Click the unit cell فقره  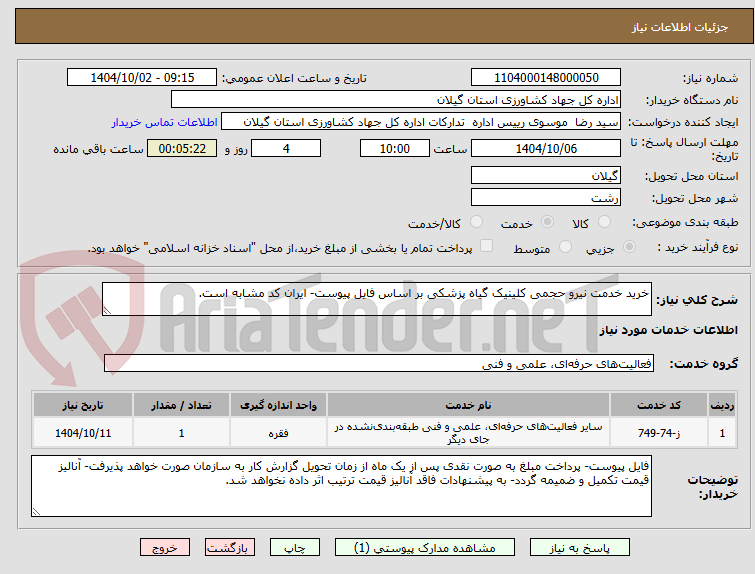tap(278, 433)
